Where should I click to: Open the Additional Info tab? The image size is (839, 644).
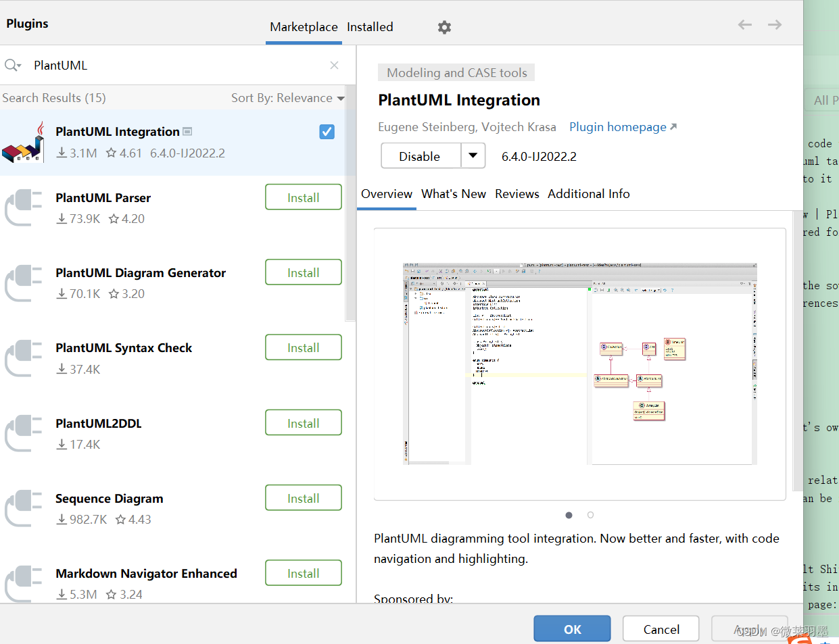click(589, 194)
